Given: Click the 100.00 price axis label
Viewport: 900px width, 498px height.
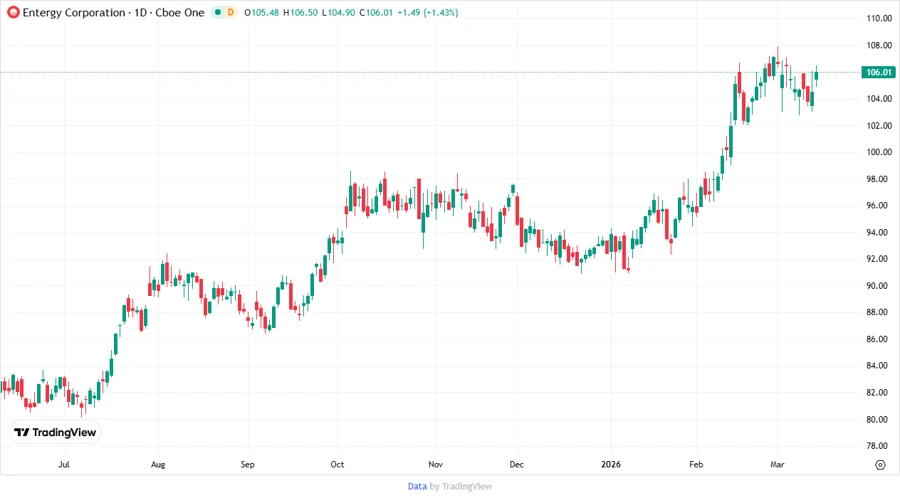Looking at the screenshot, I should click(x=879, y=152).
